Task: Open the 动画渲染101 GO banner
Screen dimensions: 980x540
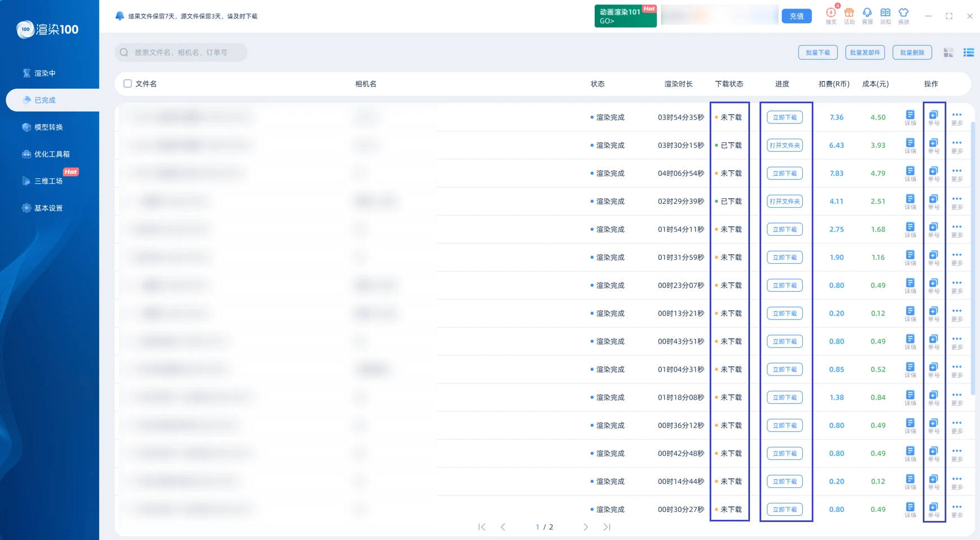Action: point(625,16)
